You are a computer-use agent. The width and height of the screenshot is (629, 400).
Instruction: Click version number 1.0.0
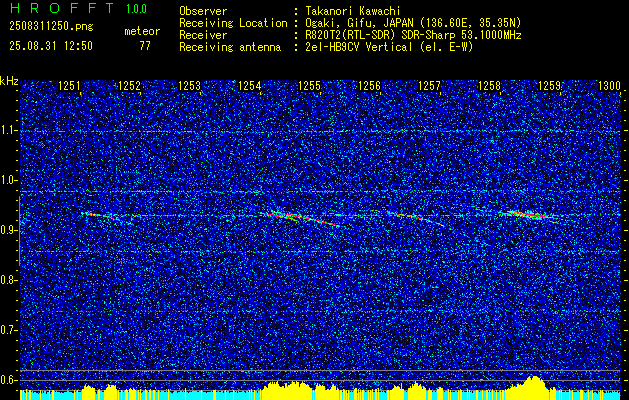tap(136, 9)
